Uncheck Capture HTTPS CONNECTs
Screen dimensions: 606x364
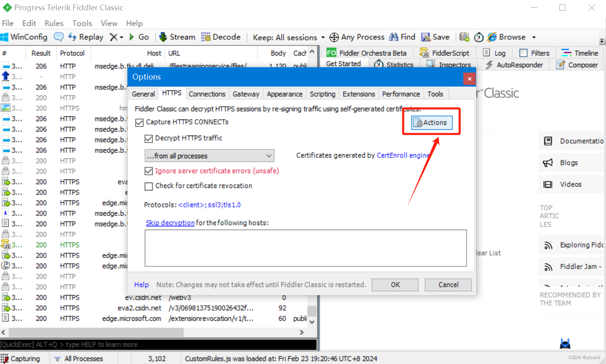(139, 122)
